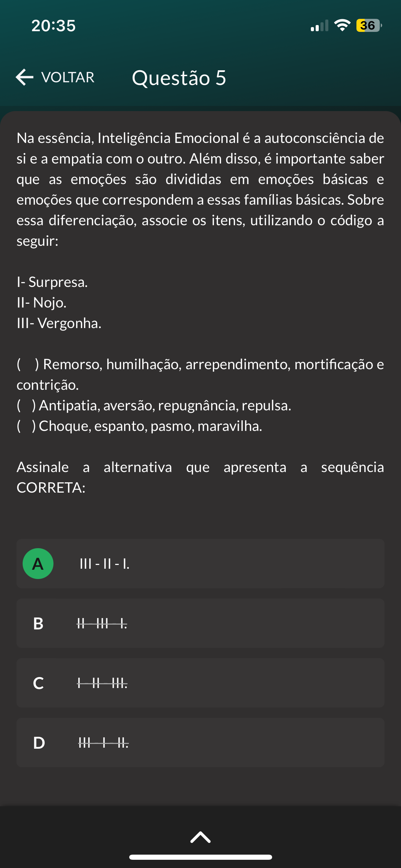Select option text III - II - I.
The height and width of the screenshot is (868, 401).
tap(105, 564)
